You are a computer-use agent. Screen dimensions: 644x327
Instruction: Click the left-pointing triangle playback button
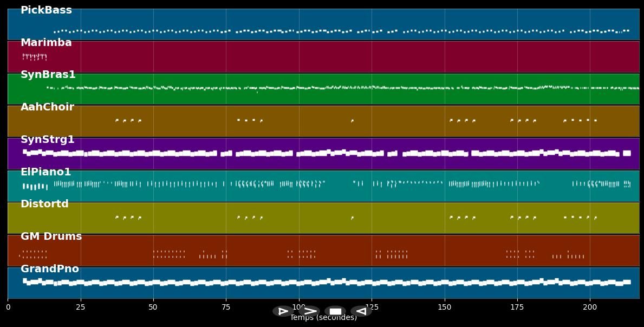pos(361,311)
